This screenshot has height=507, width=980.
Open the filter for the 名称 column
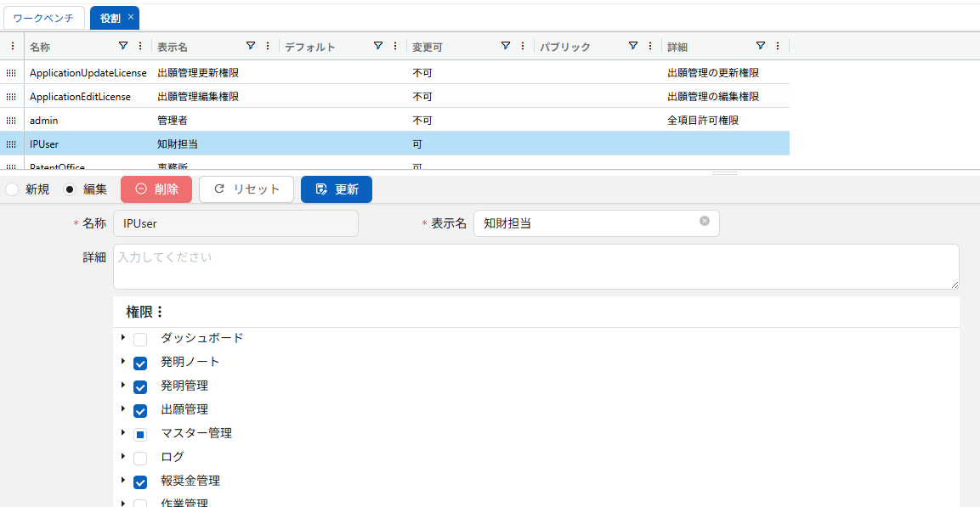point(125,47)
